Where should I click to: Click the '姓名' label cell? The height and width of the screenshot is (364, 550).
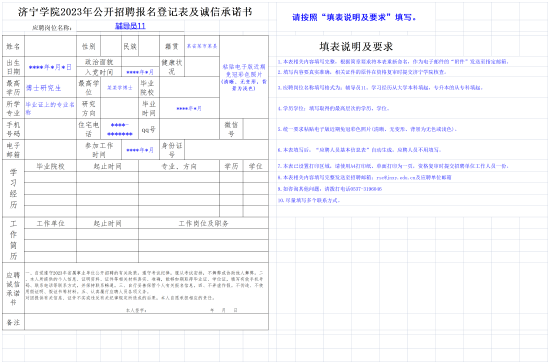pyautogui.click(x=13, y=46)
